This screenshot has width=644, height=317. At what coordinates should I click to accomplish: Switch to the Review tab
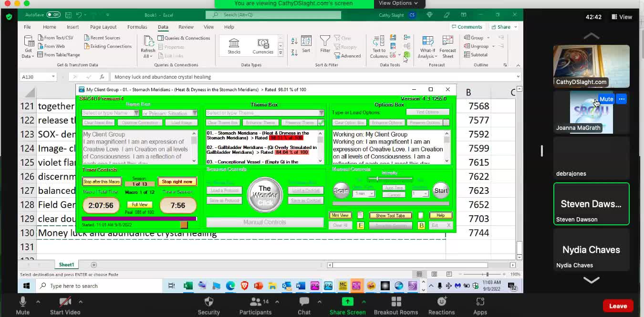186,27
